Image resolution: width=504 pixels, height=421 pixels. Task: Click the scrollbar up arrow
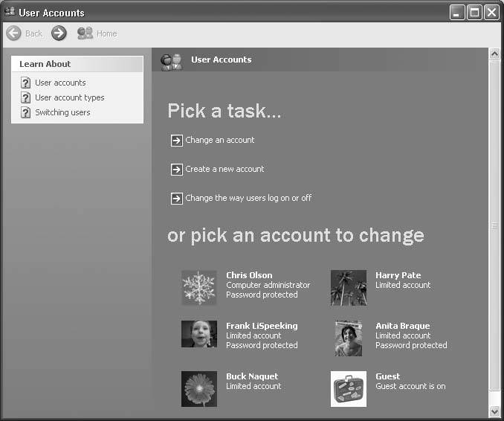[x=494, y=54]
